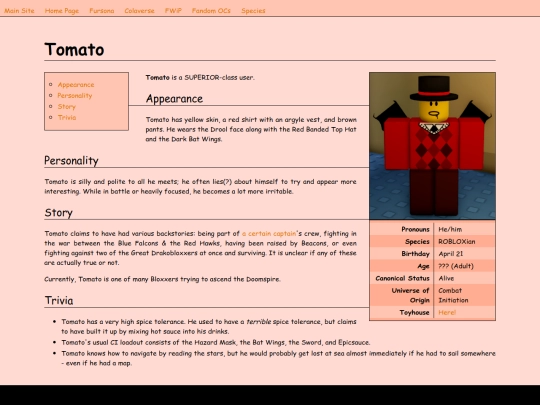Viewport: 540px width, 405px height.
Task: Go to Home Page in top navigation
Action: tap(62, 11)
